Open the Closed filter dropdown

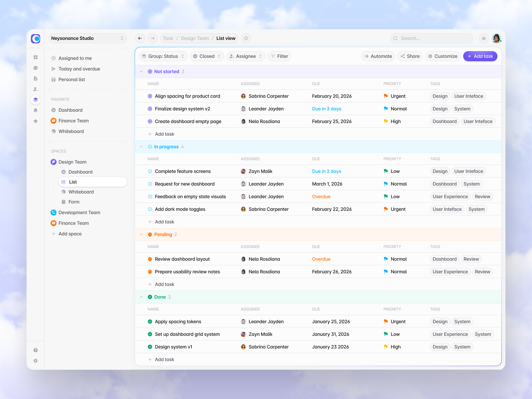coord(207,56)
